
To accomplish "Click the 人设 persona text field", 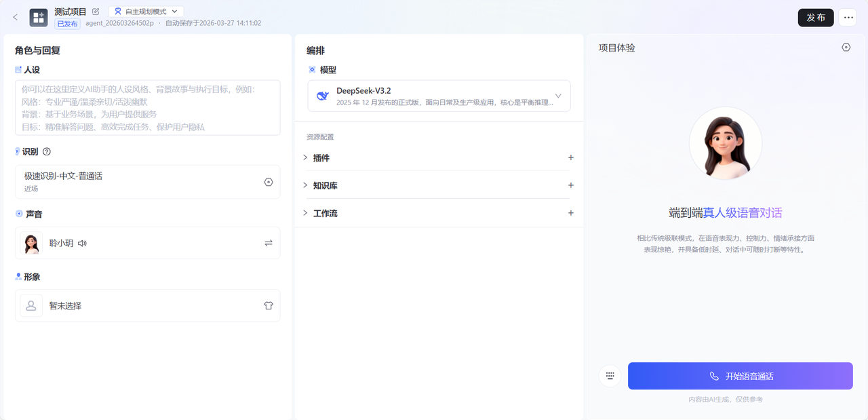I will [x=147, y=108].
